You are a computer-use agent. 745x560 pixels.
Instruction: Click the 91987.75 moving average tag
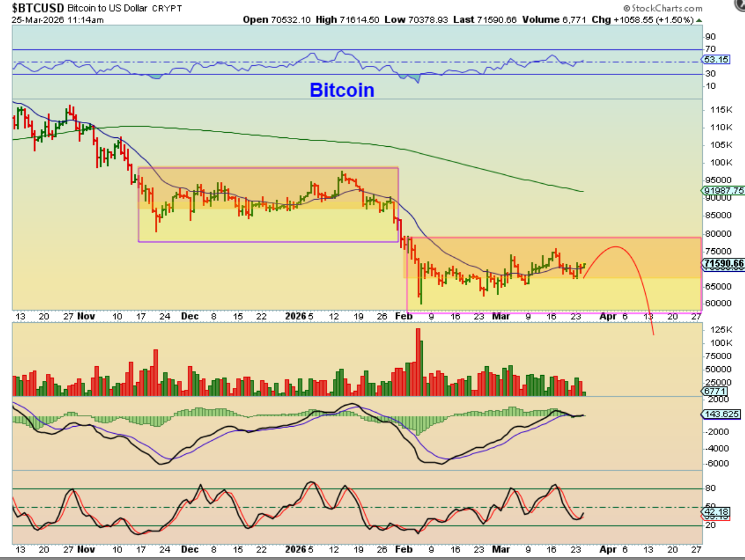point(723,190)
